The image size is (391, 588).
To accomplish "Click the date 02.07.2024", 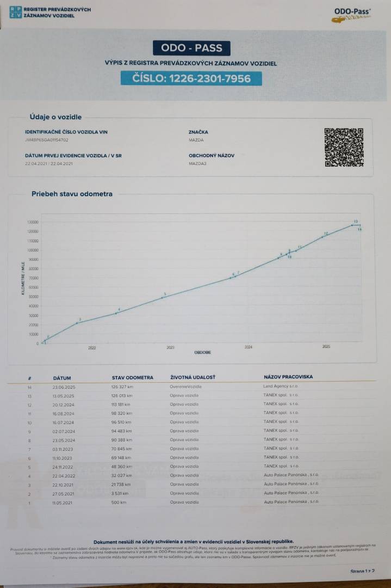I will click(x=64, y=432).
